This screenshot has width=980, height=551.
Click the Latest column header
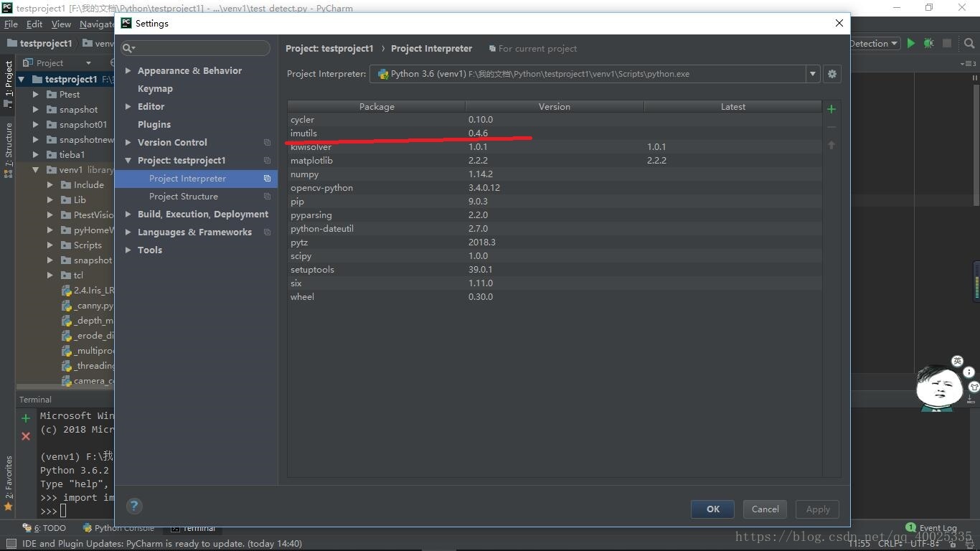coord(732,106)
